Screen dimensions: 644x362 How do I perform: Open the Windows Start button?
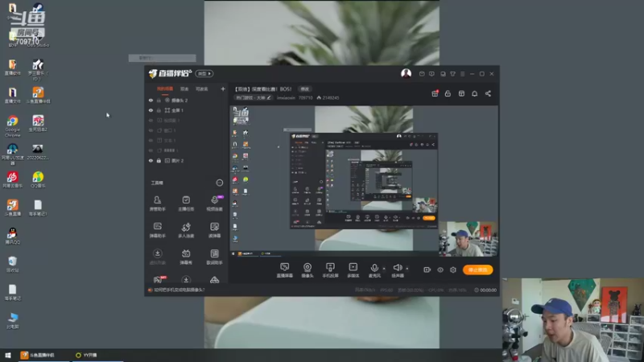pos(8,355)
